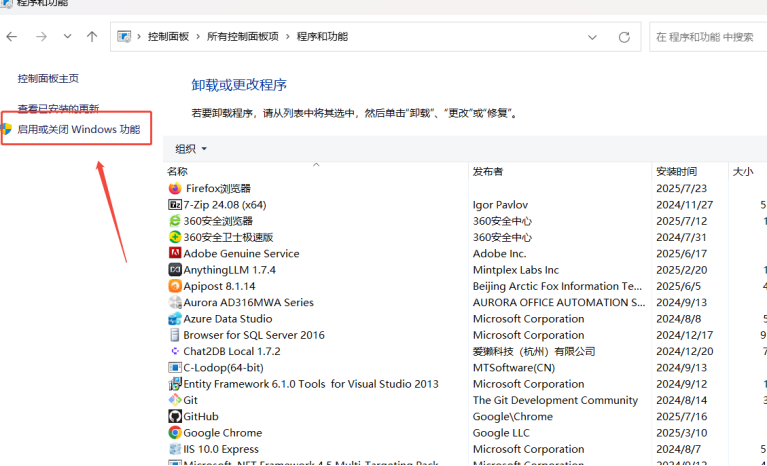Click the control panel icon in address bar

click(x=124, y=37)
